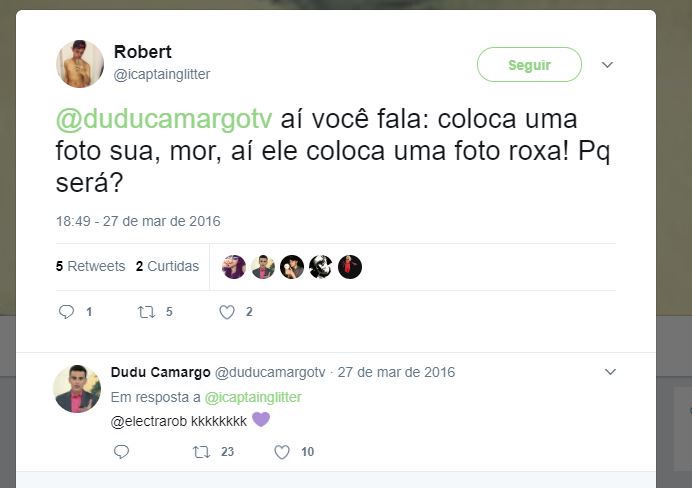The image size is (692, 488).
Task: Retweet Robert's tweet via retweet icon
Action: click(x=146, y=312)
